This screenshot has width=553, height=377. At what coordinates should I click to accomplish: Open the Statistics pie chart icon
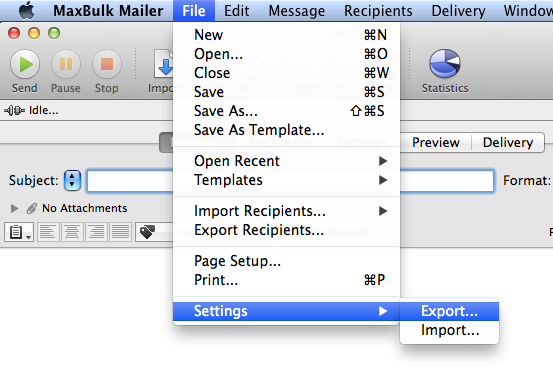pos(445,63)
